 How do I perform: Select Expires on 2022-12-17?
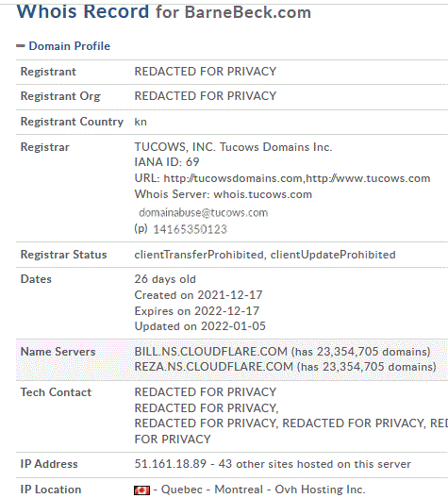[197, 311]
